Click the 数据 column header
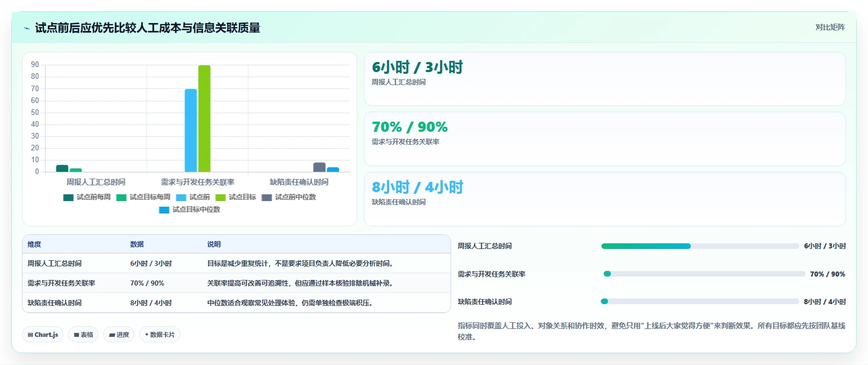868x365 pixels. [x=137, y=244]
